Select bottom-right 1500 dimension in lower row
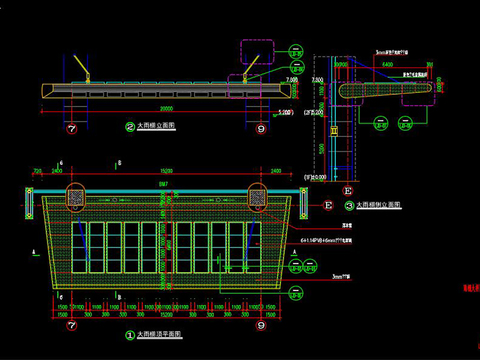480x360 pixels. pos(270,314)
